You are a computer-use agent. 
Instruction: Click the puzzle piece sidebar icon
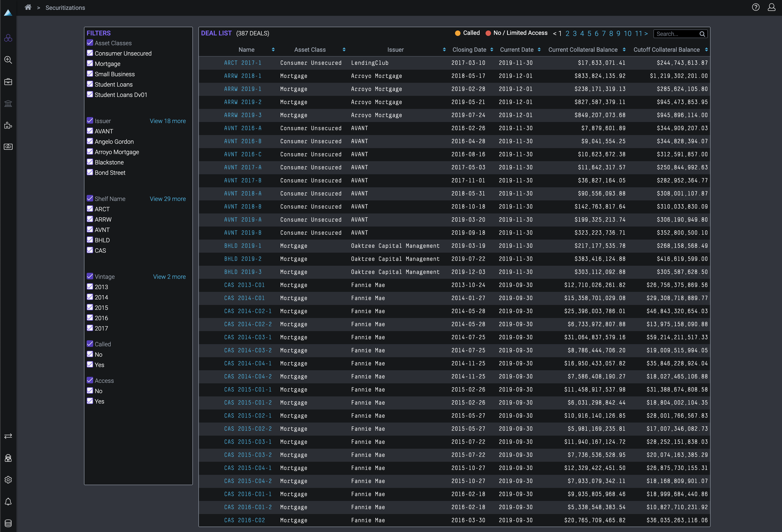(8, 126)
